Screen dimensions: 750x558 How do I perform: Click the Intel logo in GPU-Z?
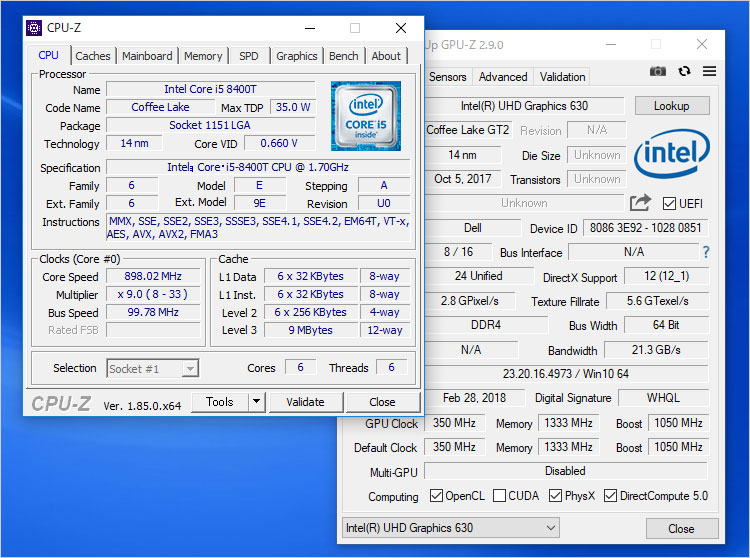point(672,153)
